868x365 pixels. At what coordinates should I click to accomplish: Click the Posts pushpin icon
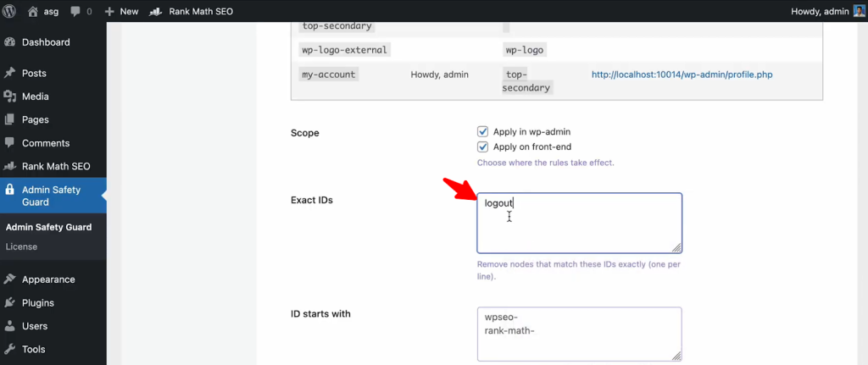(10, 74)
